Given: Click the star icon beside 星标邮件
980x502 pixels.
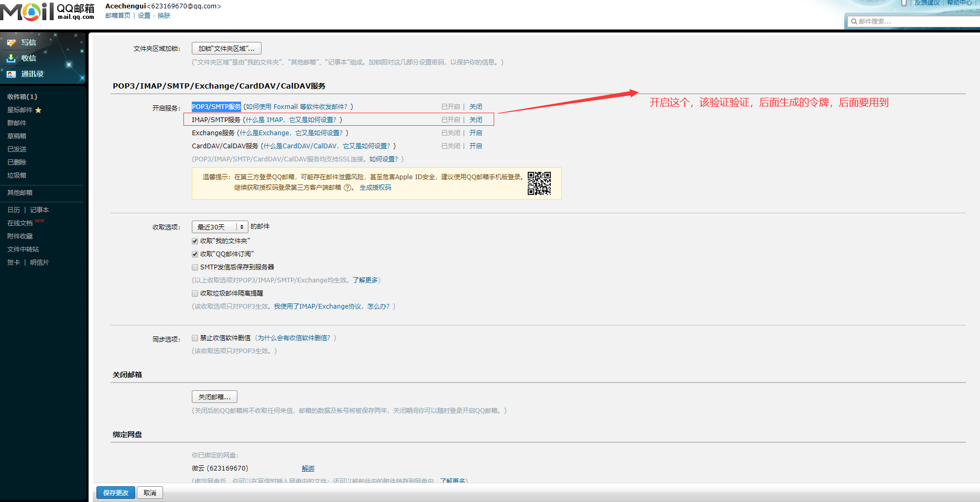Looking at the screenshot, I should point(38,110).
